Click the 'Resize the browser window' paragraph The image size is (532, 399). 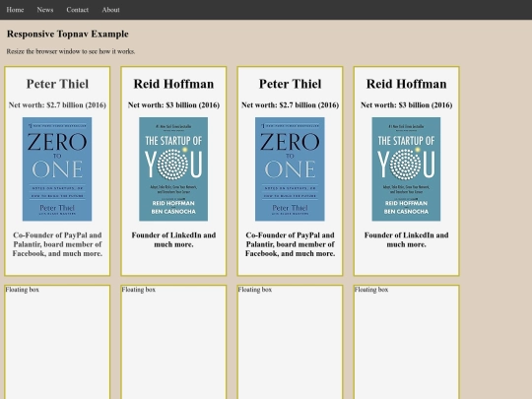tap(71, 51)
